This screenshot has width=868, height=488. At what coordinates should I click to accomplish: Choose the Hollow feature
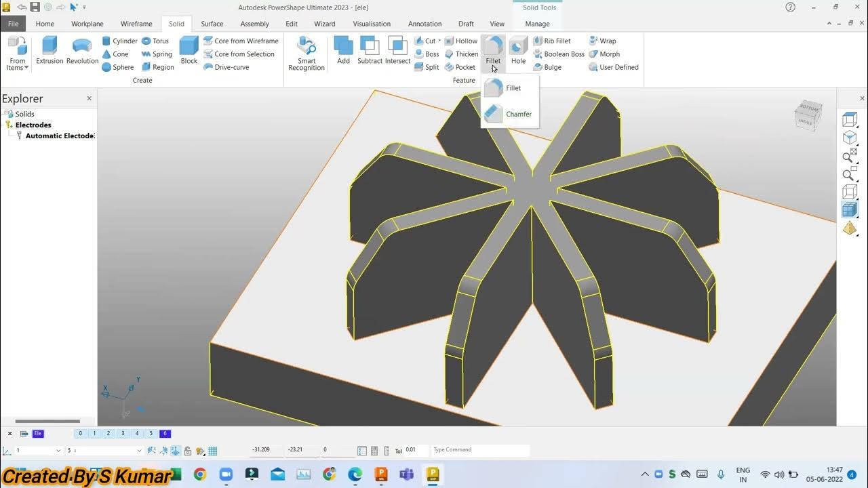click(x=461, y=41)
